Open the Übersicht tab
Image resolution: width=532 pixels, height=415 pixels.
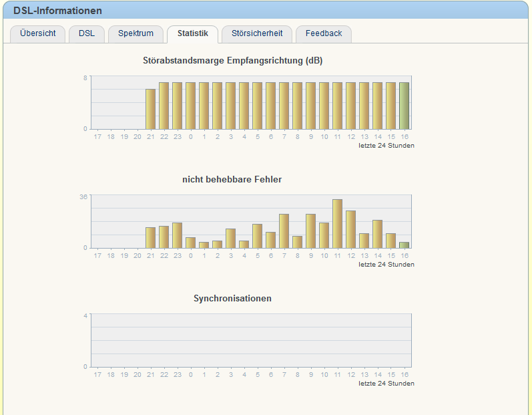pos(38,33)
